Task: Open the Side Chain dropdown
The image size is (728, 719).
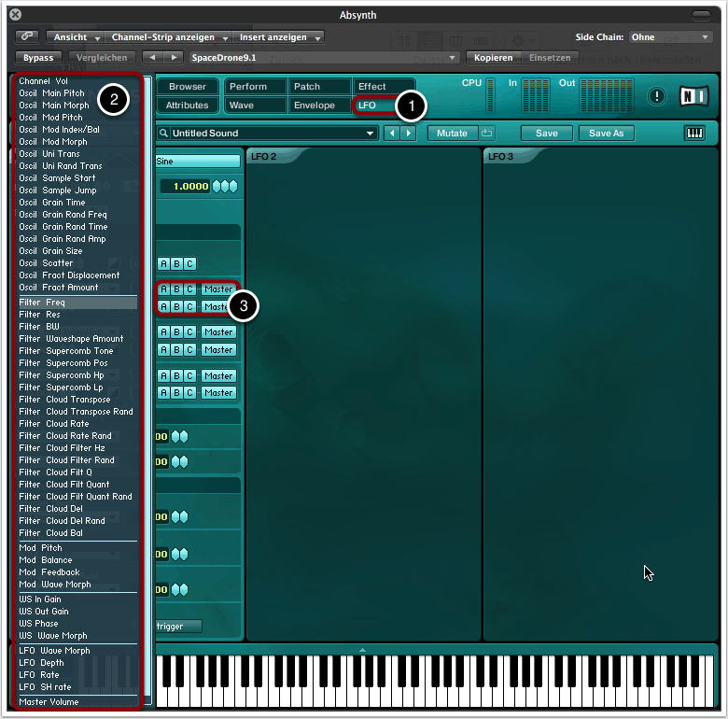Action: coord(670,37)
